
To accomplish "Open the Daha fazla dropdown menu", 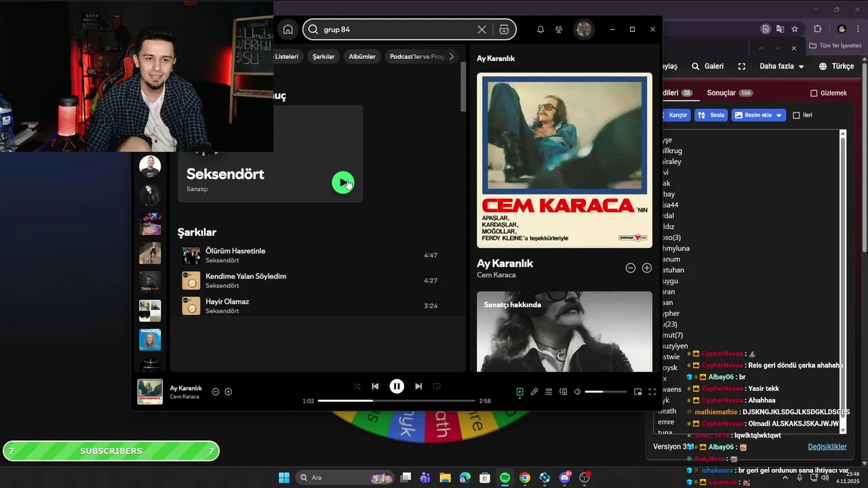I will (x=781, y=66).
